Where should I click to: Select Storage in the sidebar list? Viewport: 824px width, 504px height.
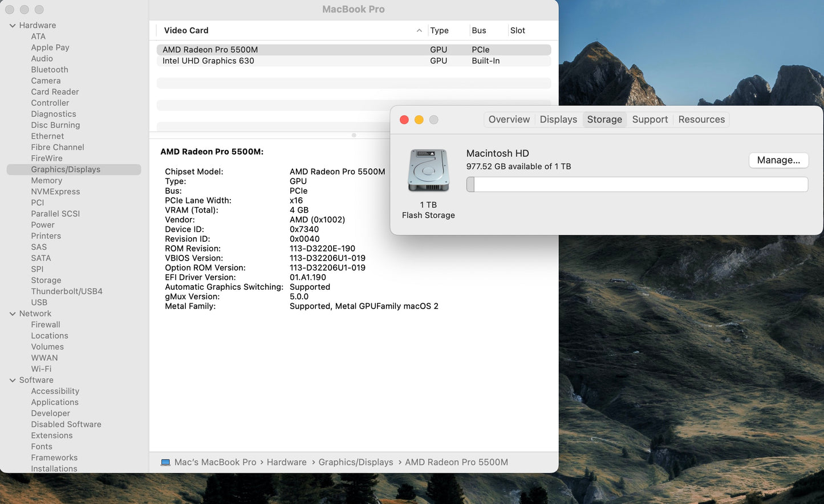click(46, 281)
